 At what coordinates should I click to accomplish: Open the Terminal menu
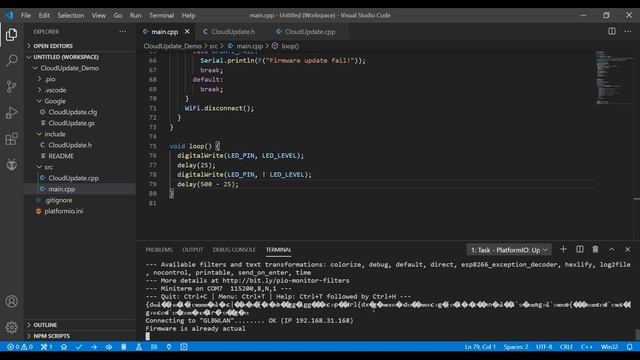point(161,15)
